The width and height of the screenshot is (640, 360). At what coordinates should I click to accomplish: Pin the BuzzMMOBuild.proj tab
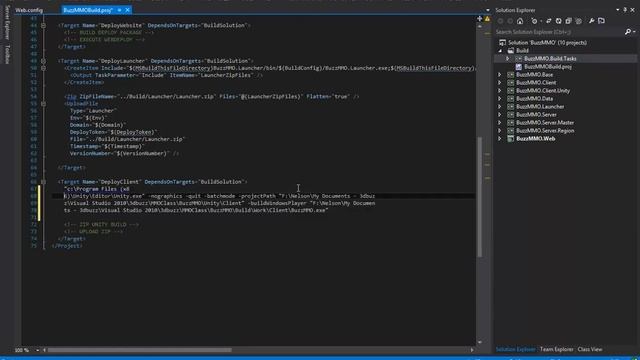pyautogui.click(x=120, y=10)
